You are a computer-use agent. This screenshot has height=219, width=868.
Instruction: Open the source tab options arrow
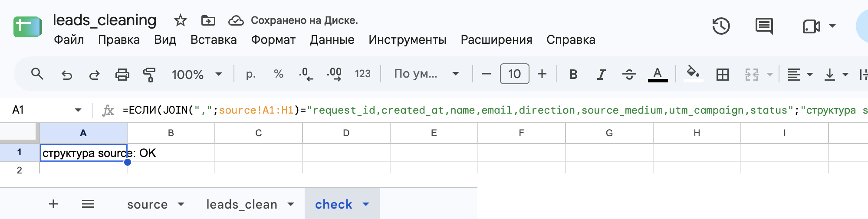coord(181,204)
